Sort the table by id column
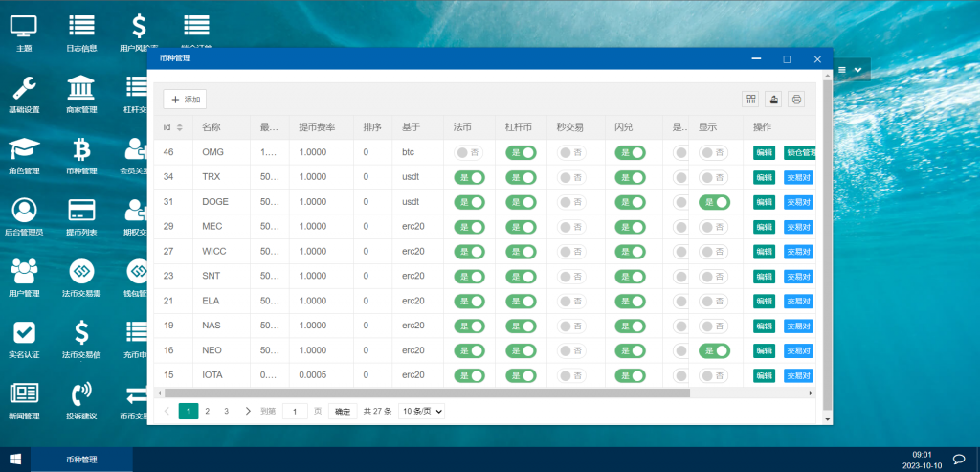 [179, 127]
